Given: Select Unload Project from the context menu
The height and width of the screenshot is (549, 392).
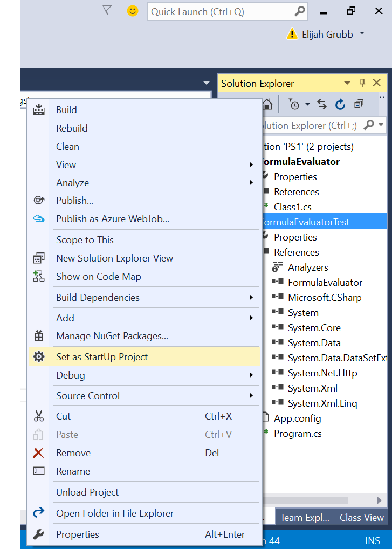Looking at the screenshot, I should click(x=87, y=492).
